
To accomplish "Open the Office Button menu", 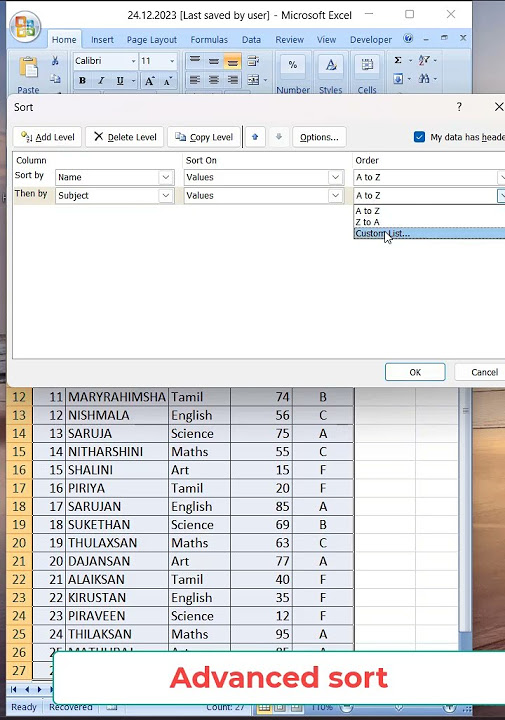I will point(25,26).
